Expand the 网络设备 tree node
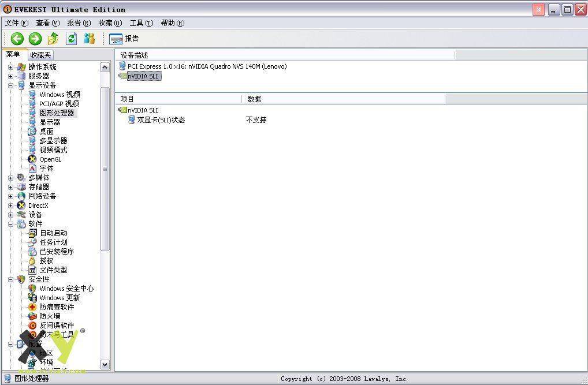588x385 pixels. click(10, 196)
